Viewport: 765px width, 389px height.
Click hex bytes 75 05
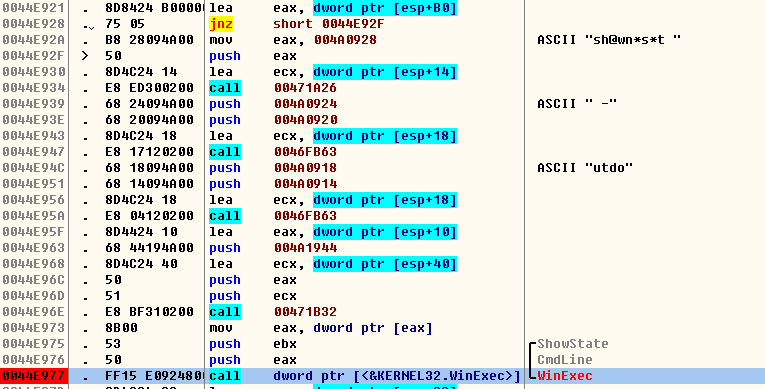125,24
